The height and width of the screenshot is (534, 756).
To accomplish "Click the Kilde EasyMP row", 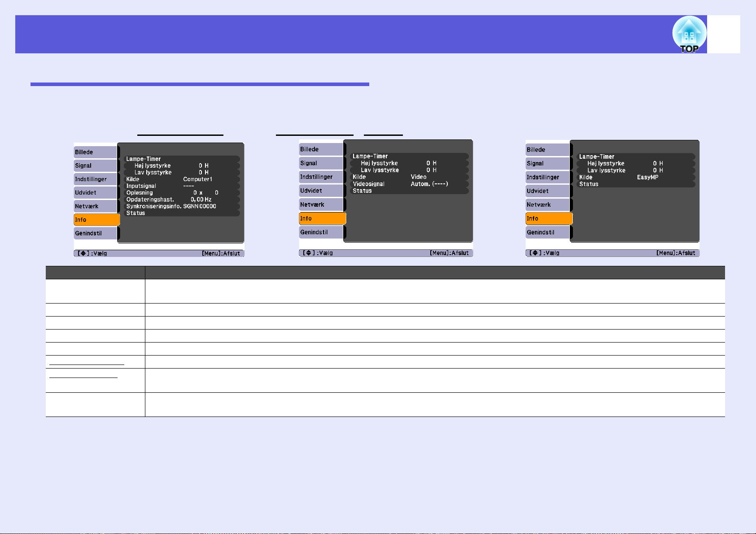I will [636, 177].
